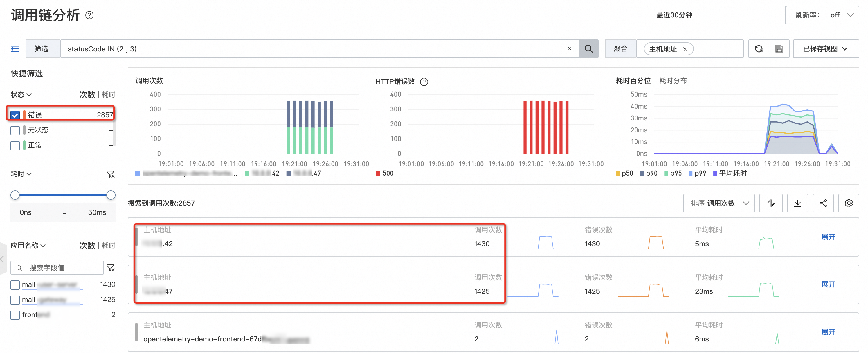Expand the opentelemetry-demo-frontend row with 展开
Screen dimensions: 868x353
828,332
